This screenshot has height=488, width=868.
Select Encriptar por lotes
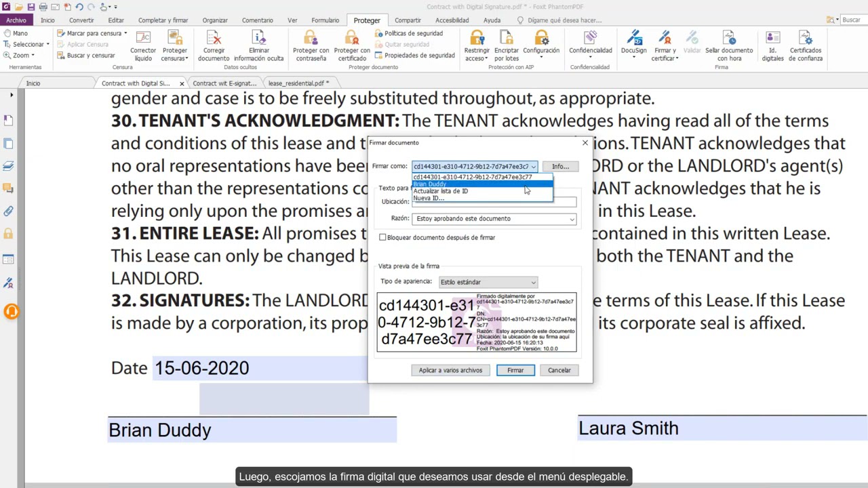pyautogui.click(x=507, y=46)
